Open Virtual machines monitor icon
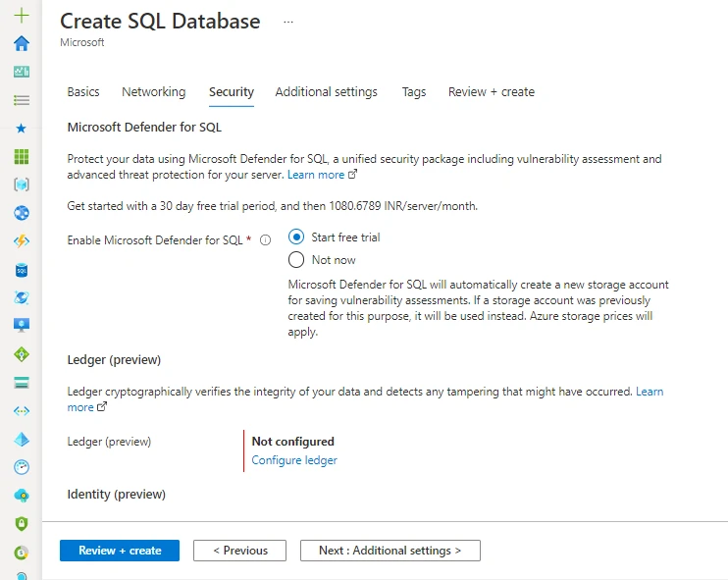The width and height of the screenshot is (728, 580). (x=22, y=325)
